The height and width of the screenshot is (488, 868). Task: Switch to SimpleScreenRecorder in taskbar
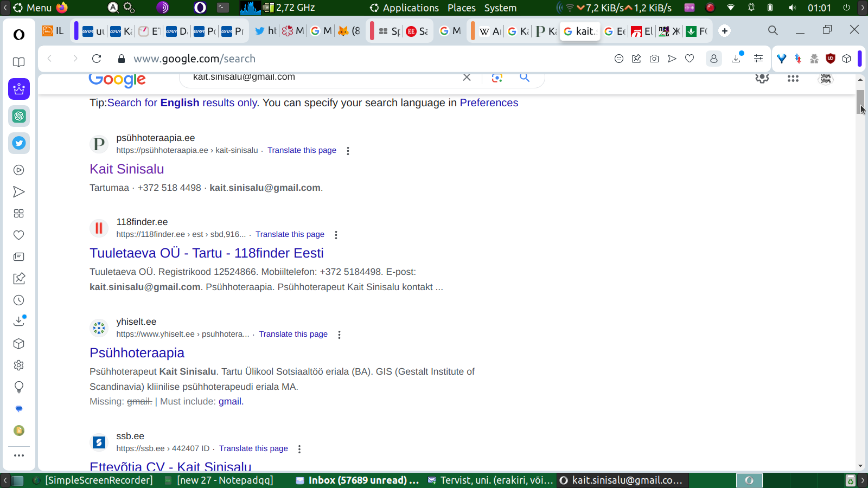click(x=93, y=480)
